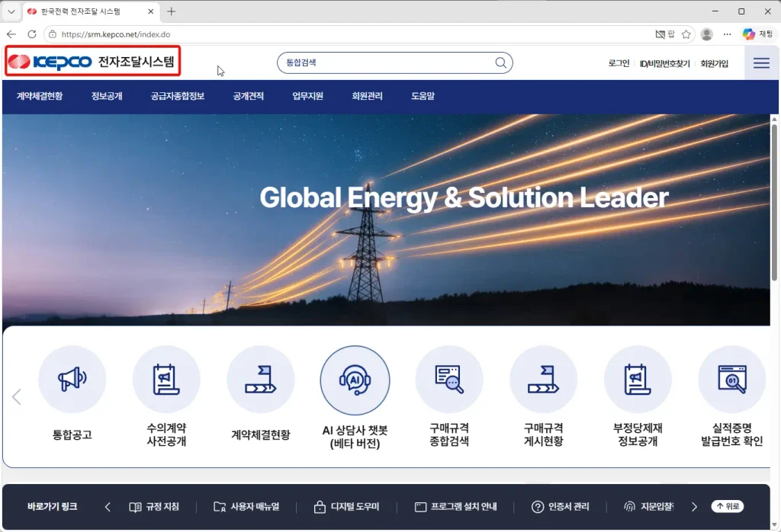Click the 계약체결현황 circular shortcut icon
This screenshot has height=532, width=781.
click(x=261, y=380)
